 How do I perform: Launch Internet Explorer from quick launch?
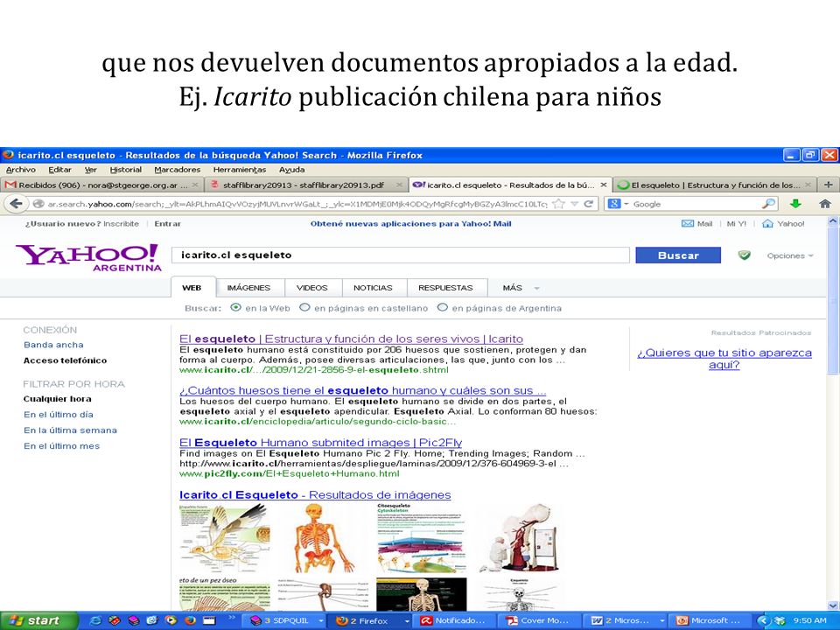tap(95, 620)
